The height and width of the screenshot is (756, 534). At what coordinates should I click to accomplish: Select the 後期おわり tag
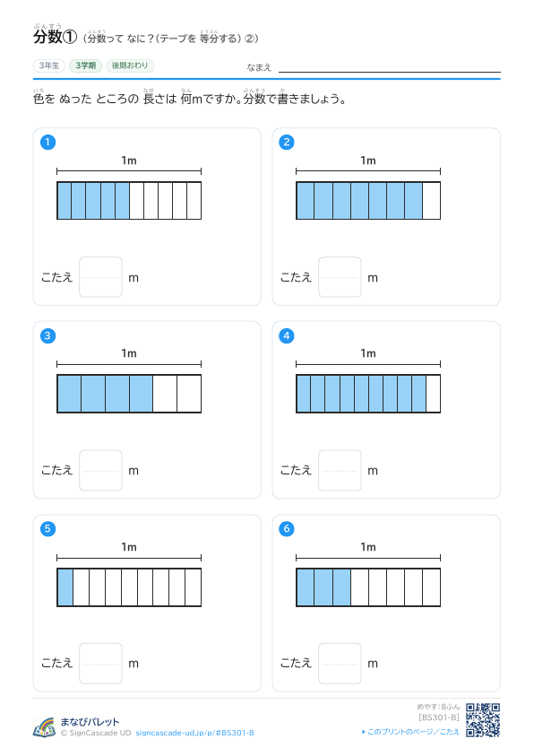130,65
